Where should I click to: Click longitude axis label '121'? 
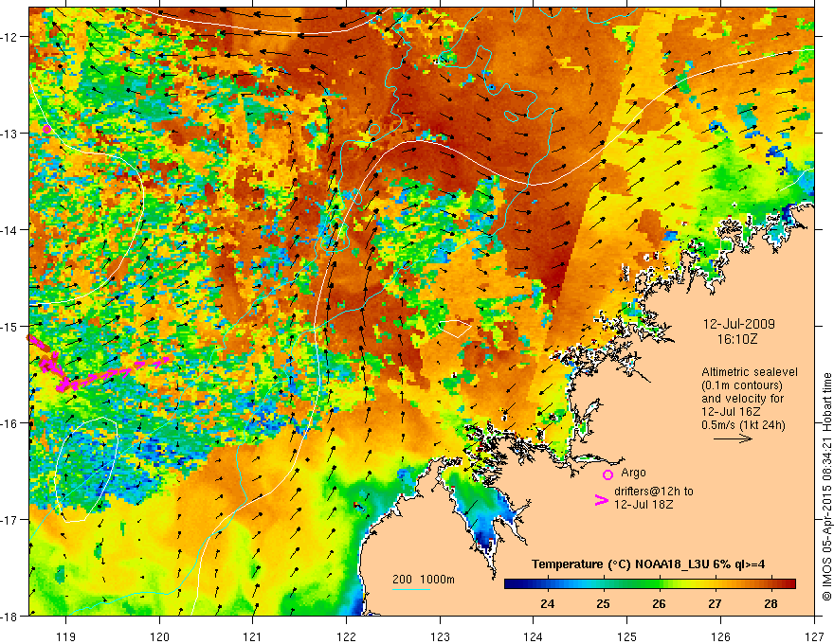click(253, 636)
